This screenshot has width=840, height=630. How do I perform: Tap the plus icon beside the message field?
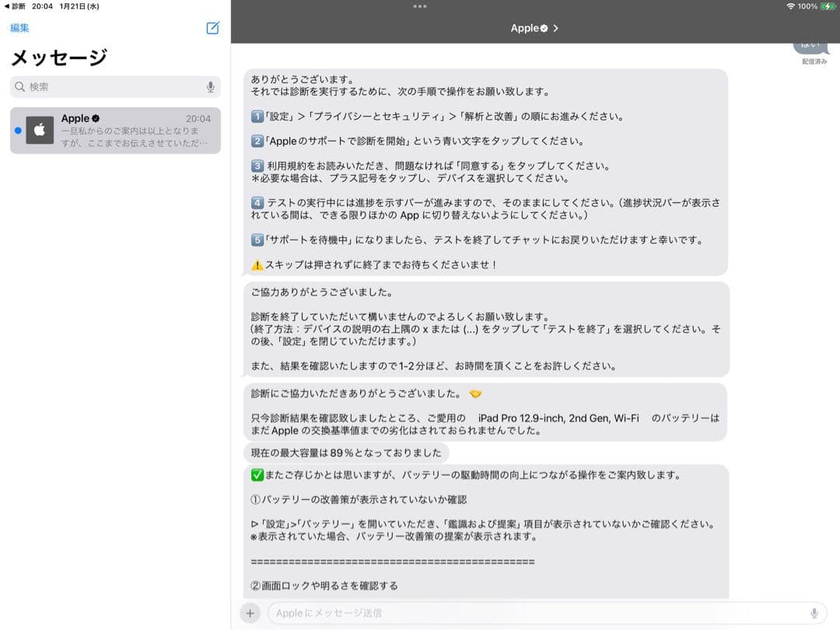pyautogui.click(x=250, y=613)
